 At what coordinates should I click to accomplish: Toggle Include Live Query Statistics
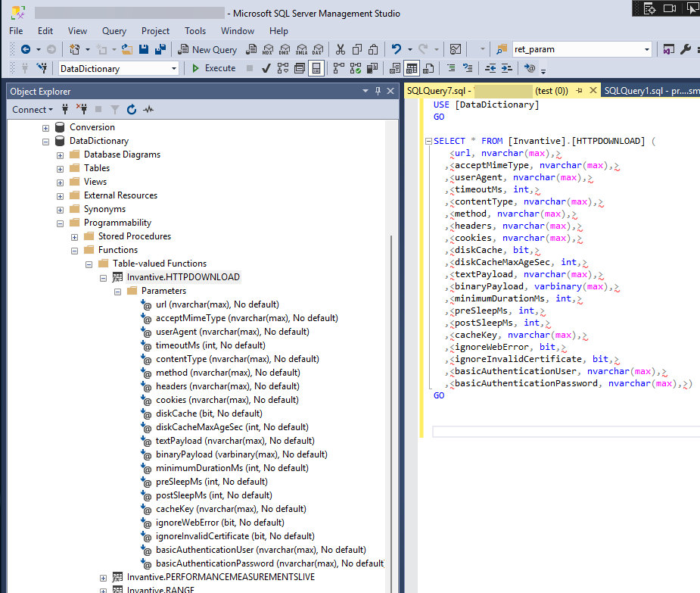(x=356, y=68)
